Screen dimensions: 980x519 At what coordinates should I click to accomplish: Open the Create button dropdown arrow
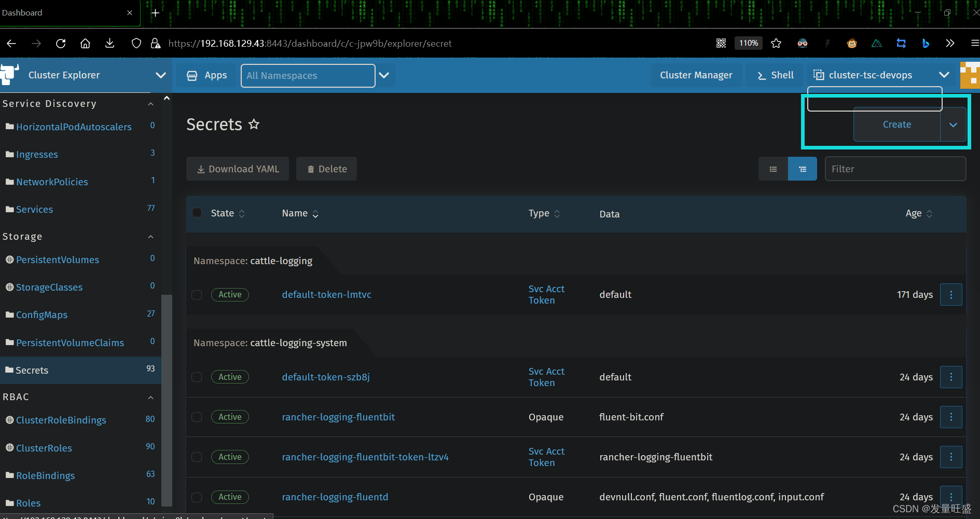tap(953, 125)
